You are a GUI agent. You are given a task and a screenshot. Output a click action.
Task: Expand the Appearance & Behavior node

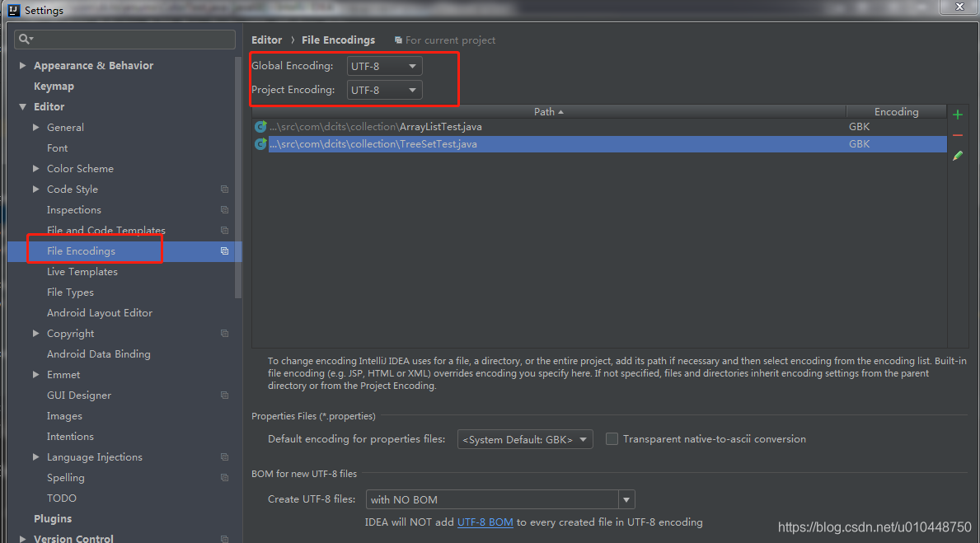coord(22,66)
